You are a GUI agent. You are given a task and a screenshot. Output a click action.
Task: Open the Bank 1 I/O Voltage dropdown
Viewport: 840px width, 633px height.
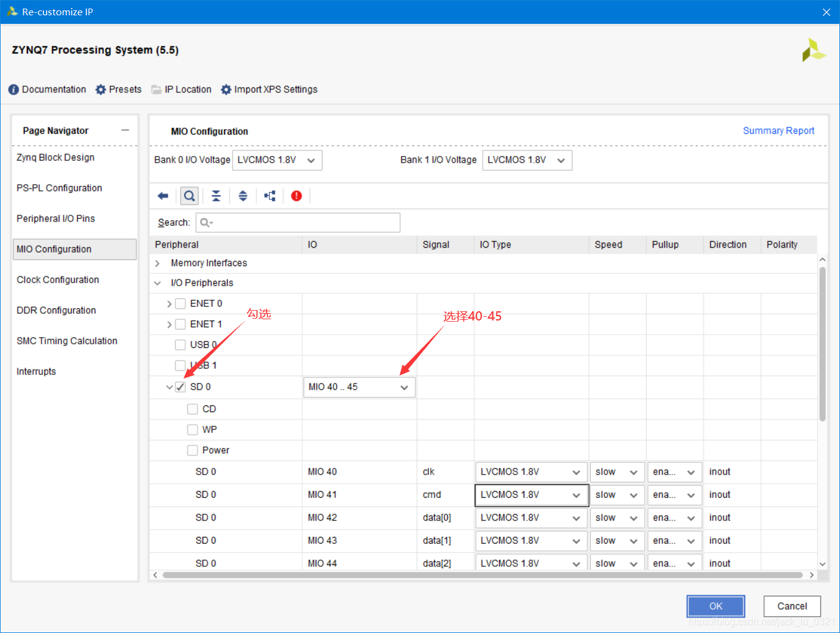(527, 160)
